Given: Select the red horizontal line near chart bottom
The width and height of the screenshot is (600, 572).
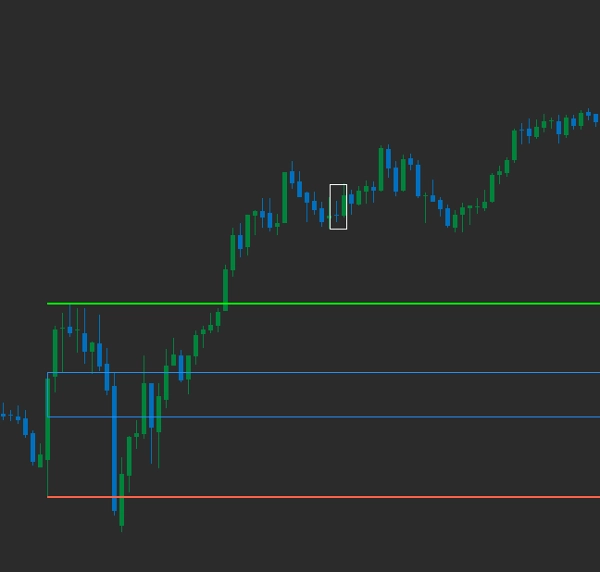Looking at the screenshot, I should [400, 496].
